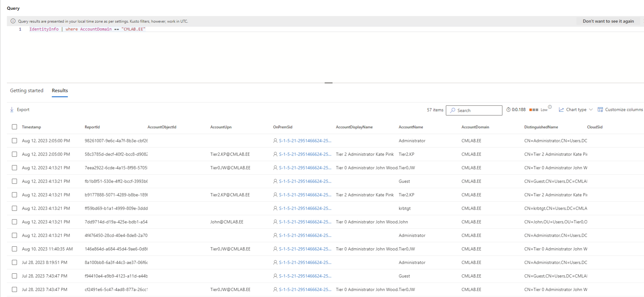
Task: Click the query editor resize handle
Action: click(329, 83)
